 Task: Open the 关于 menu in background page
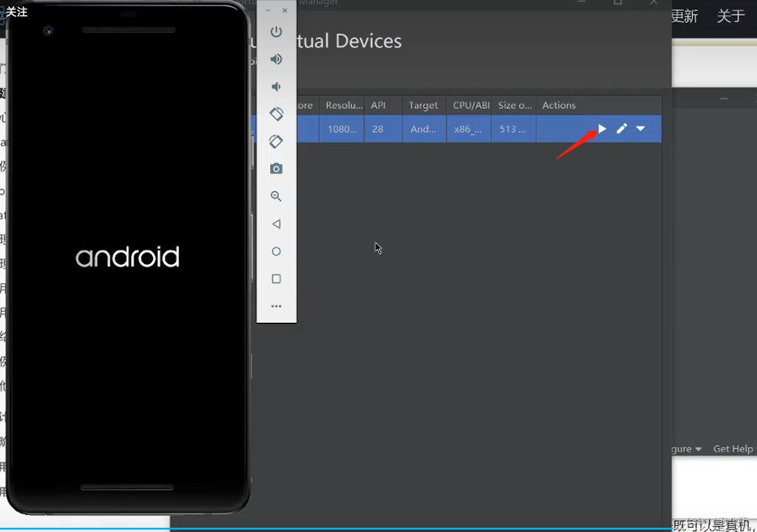731,16
